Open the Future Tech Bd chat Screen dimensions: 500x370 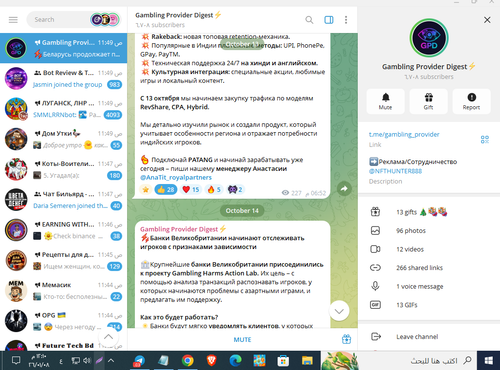tap(63, 343)
